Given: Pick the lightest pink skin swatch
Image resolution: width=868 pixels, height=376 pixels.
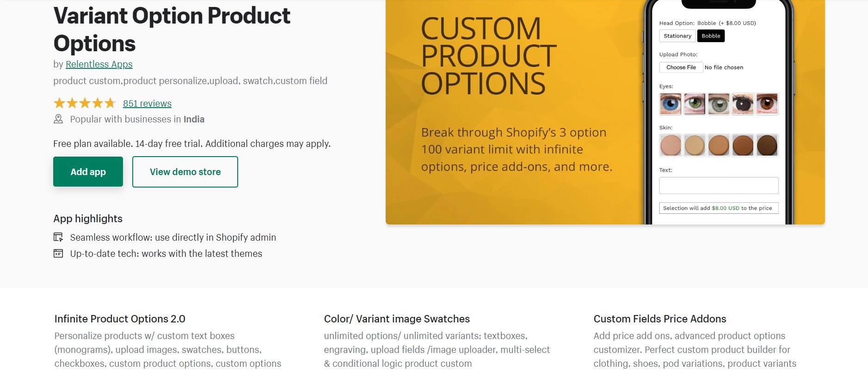Looking at the screenshot, I should 671,146.
